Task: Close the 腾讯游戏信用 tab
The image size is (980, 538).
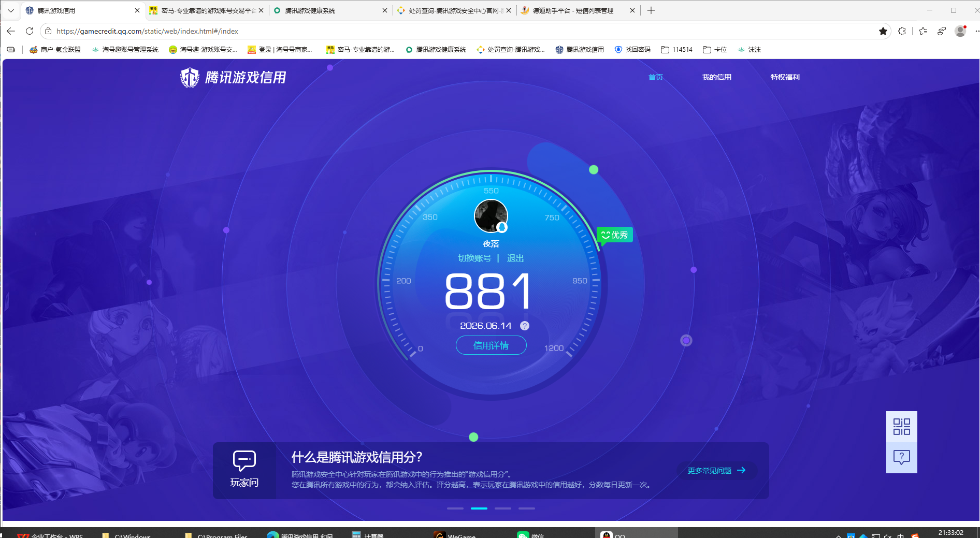Action: point(137,10)
